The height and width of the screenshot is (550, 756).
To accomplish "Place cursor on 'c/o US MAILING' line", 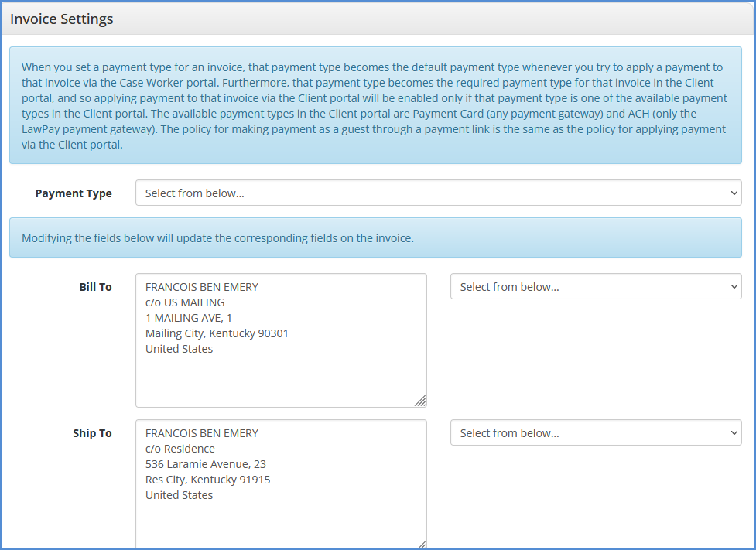I will point(185,302).
